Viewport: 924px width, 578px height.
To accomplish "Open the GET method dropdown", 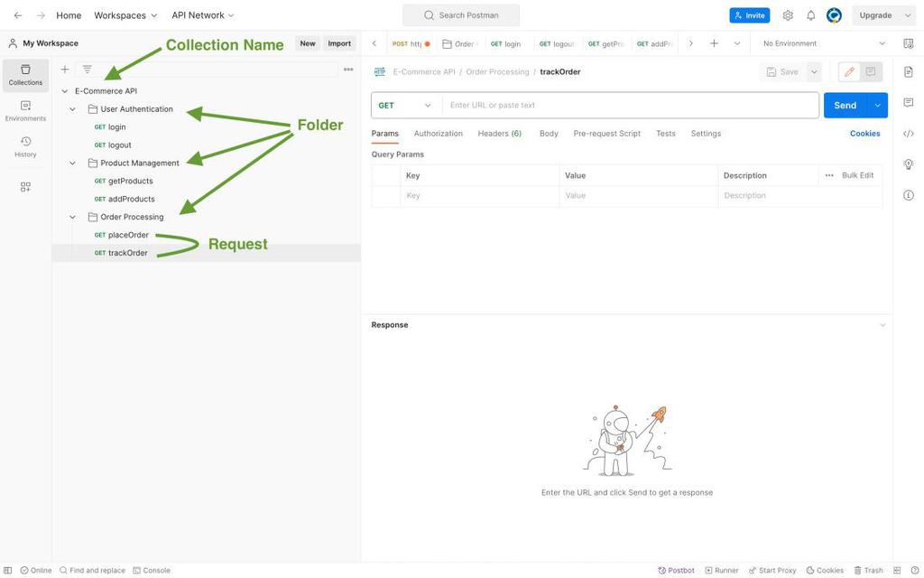I will coord(406,106).
